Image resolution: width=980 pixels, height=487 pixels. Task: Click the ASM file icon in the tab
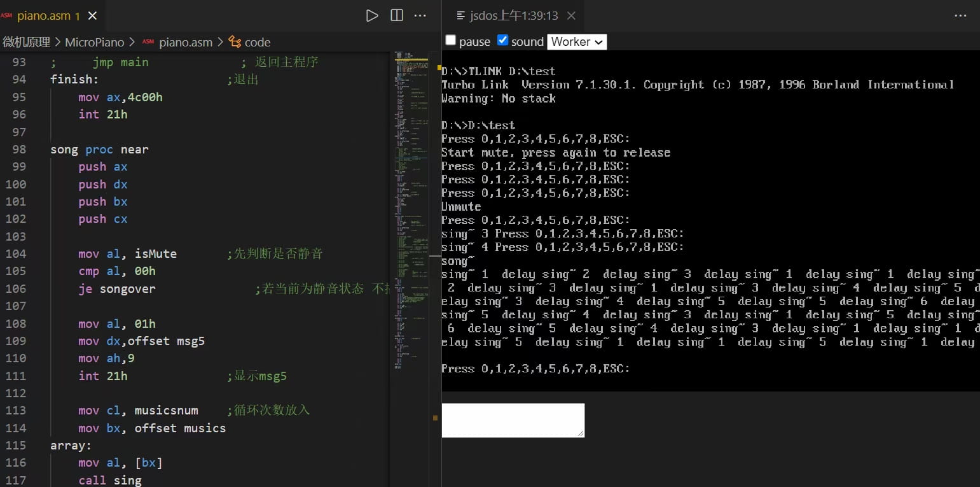[6, 16]
